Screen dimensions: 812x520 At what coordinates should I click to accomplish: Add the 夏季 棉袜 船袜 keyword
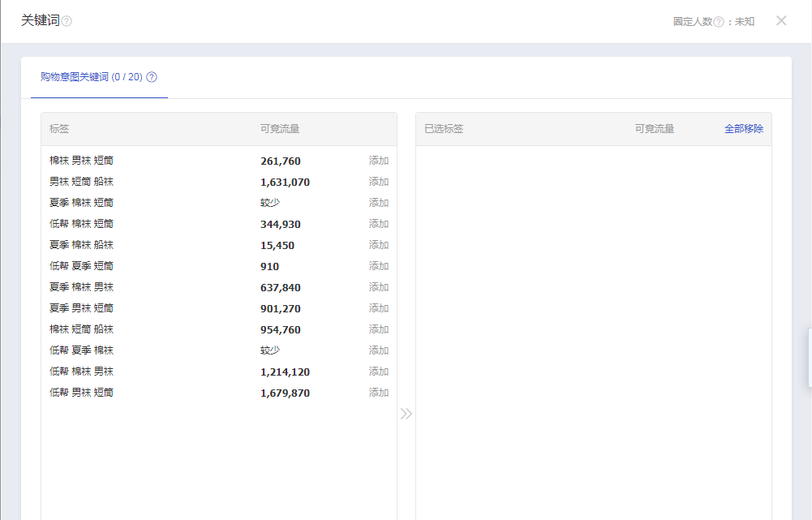click(x=379, y=245)
